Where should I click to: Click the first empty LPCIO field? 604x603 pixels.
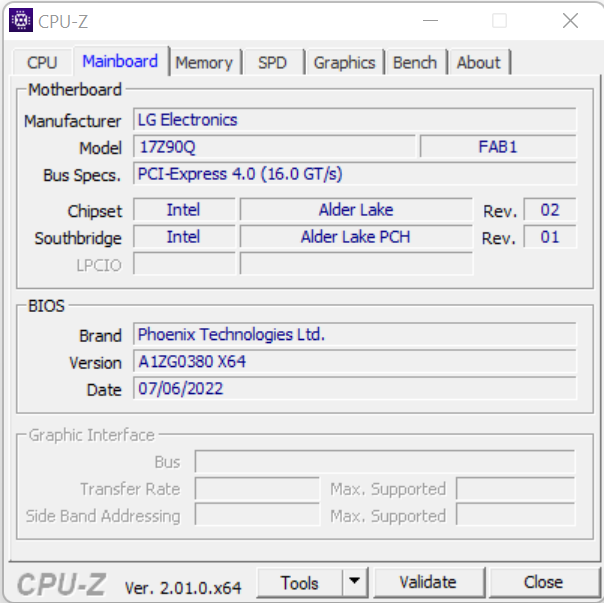tap(184, 264)
